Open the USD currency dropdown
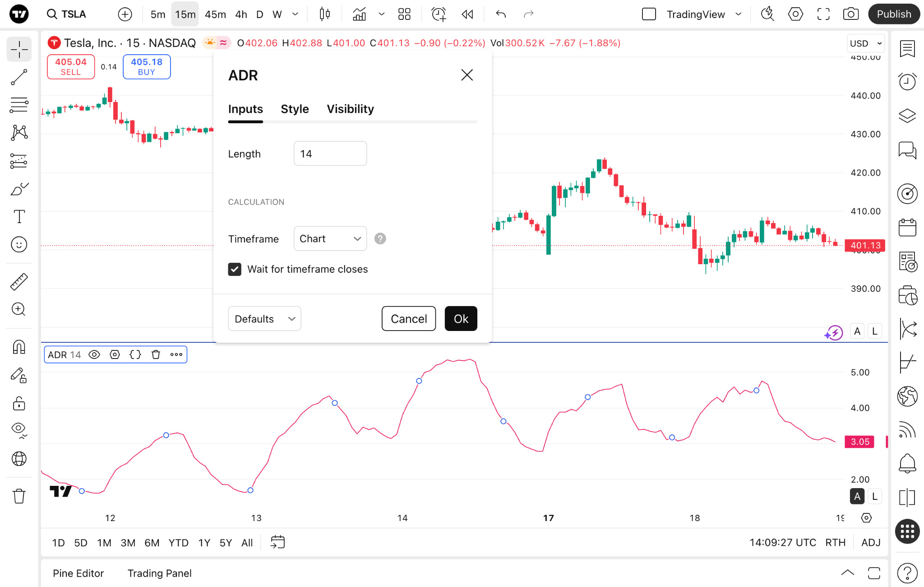Viewport: 924px width, 587px height. pyautogui.click(x=865, y=43)
